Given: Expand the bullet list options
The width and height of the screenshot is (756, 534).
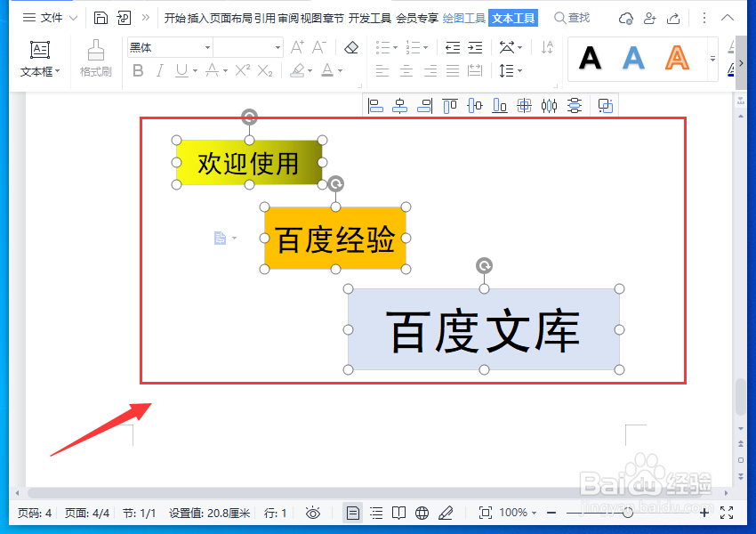Looking at the screenshot, I should 395,47.
